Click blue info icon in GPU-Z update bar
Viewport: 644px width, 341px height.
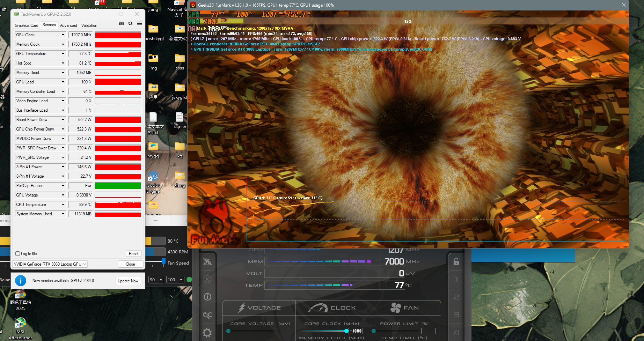coord(21,281)
